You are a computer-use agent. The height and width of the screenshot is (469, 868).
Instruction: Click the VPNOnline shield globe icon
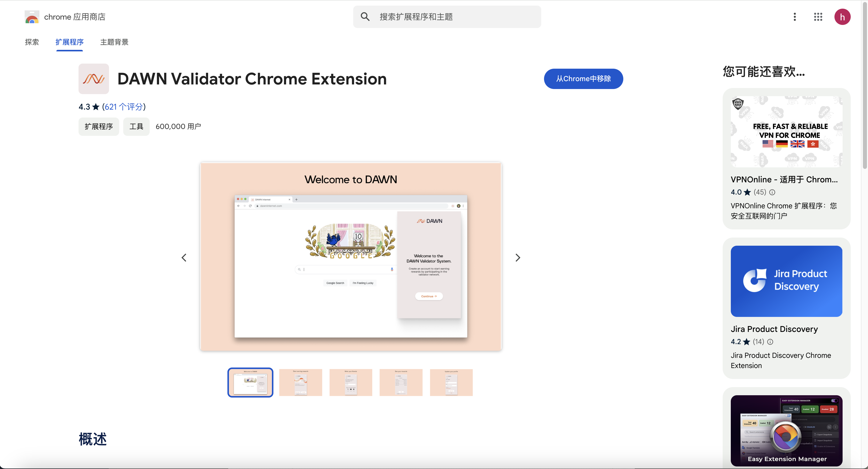click(x=738, y=104)
